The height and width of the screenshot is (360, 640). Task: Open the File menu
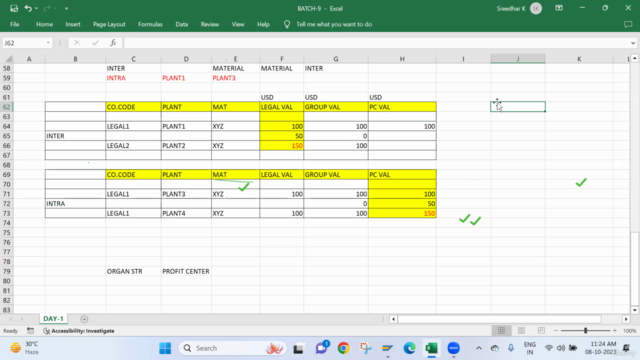[x=15, y=24]
